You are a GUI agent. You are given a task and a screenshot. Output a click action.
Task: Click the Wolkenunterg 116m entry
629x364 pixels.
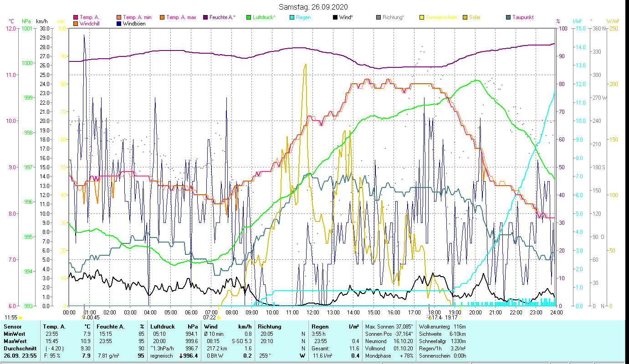point(442,327)
